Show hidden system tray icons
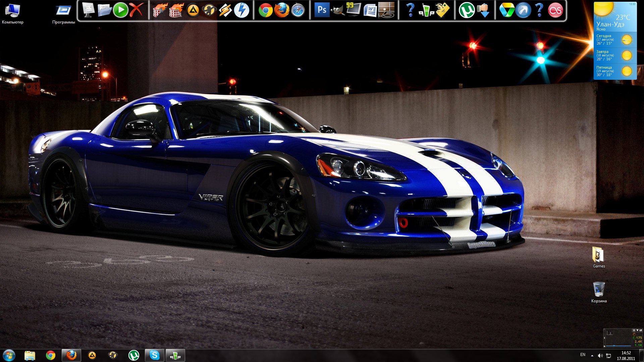Screen dimensions: 644x362 (x=592, y=355)
